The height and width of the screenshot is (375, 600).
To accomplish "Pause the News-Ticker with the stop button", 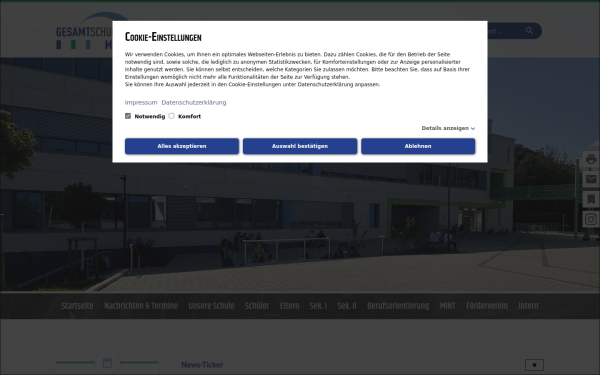I will 534,365.
